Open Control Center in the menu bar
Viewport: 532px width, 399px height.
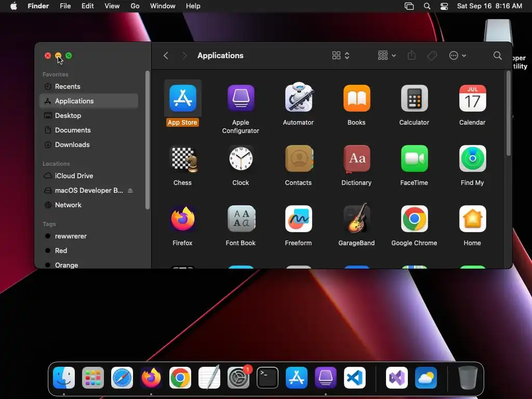444,6
